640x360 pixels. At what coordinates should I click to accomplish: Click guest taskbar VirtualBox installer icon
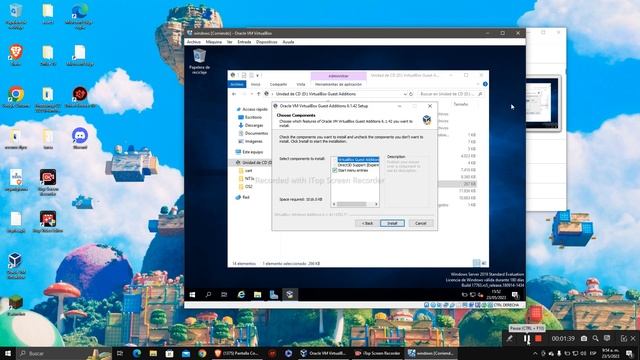coord(289,295)
